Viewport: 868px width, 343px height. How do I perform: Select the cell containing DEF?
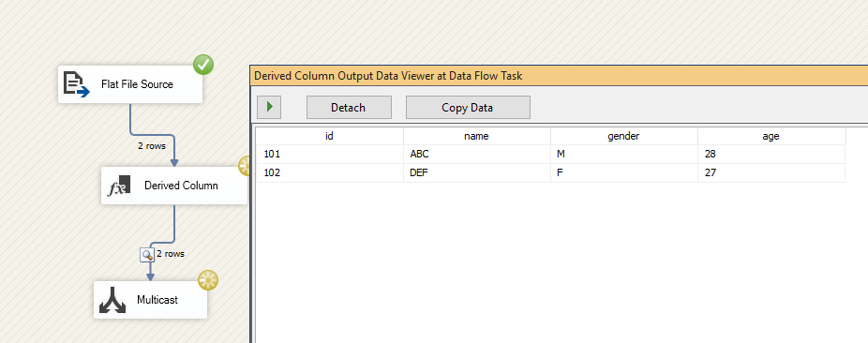[x=476, y=172]
